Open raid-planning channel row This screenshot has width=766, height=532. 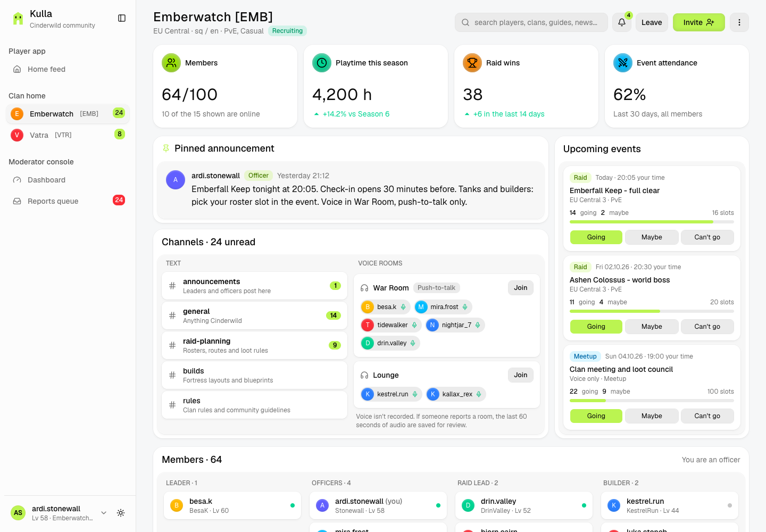click(x=254, y=345)
